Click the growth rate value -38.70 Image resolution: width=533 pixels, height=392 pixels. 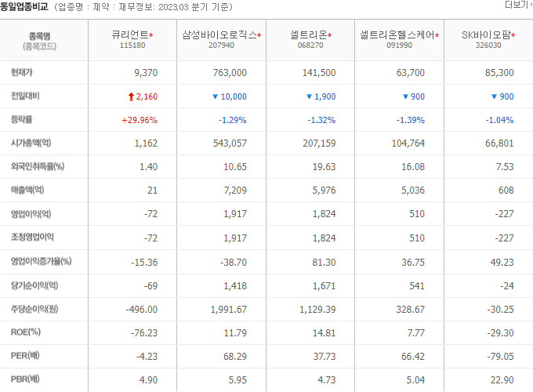click(234, 263)
